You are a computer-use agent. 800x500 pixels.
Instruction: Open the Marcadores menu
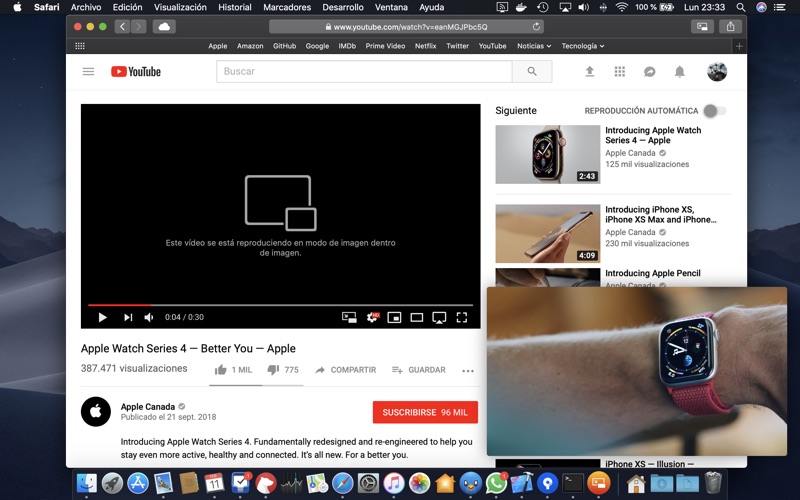(287, 7)
